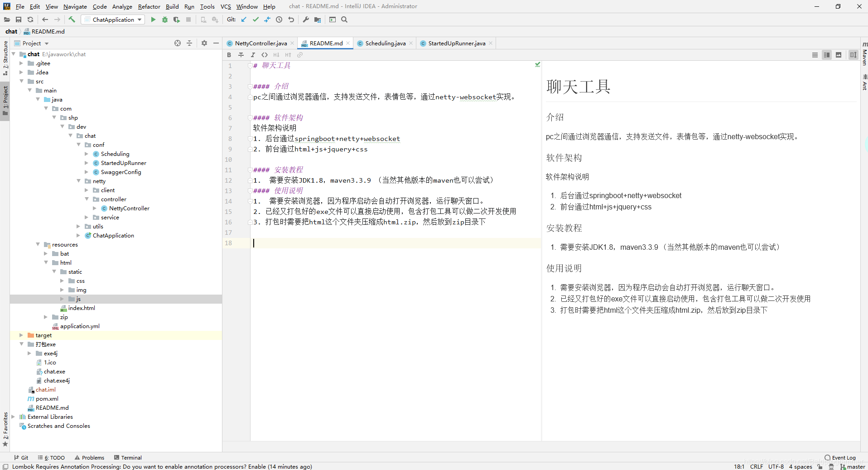This screenshot has height=470, width=868.
Task: Open the Navigate menu
Action: (x=75, y=6)
